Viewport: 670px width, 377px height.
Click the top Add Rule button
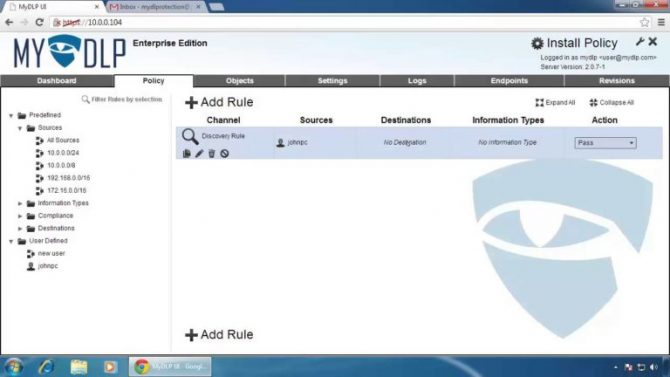219,102
